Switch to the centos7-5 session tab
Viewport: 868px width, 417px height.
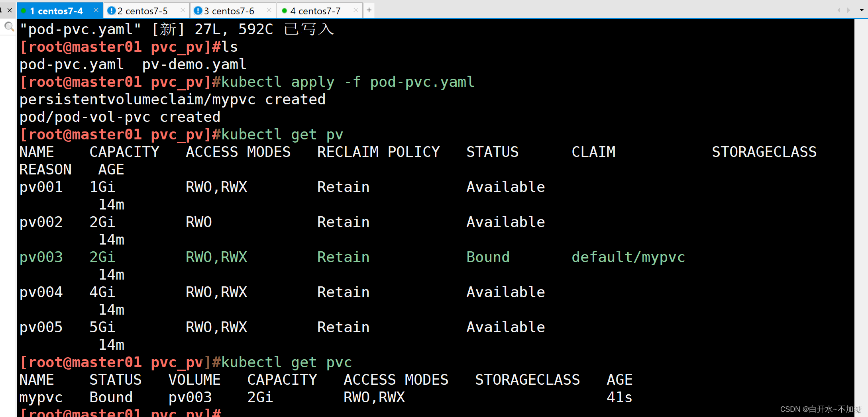tap(142, 11)
